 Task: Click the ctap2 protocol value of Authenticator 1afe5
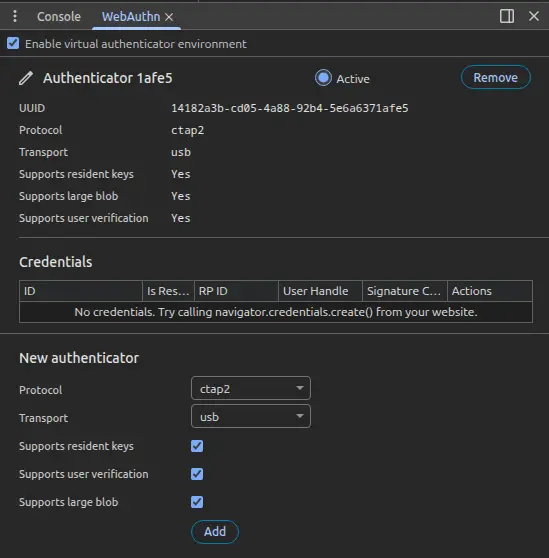(188, 130)
